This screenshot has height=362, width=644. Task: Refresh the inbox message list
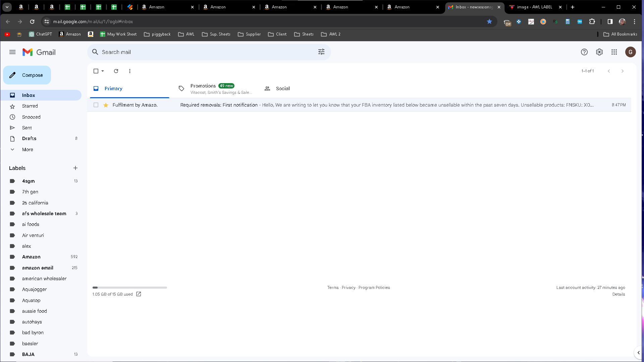click(116, 71)
